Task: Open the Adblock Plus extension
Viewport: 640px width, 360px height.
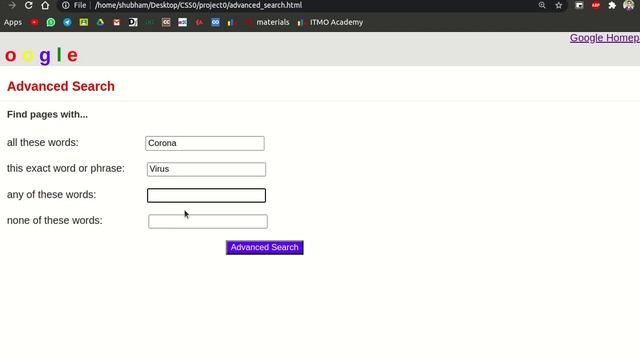Action: (596, 5)
